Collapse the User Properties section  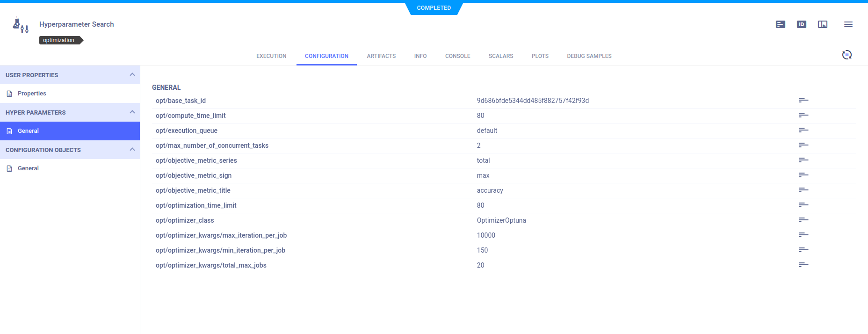pyautogui.click(x=132, y=75)
